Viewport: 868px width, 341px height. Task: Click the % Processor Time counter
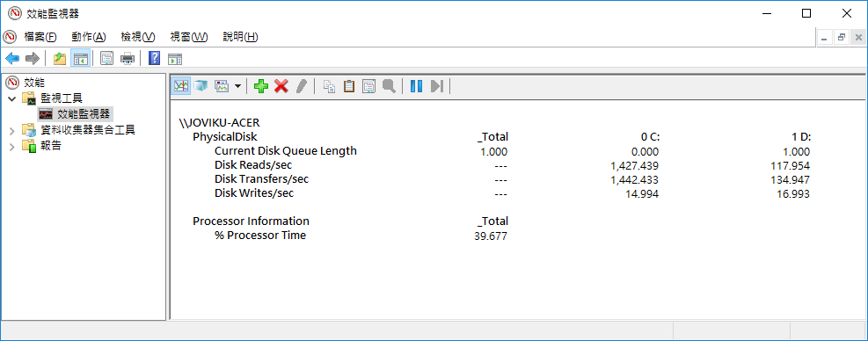point(260,236)
